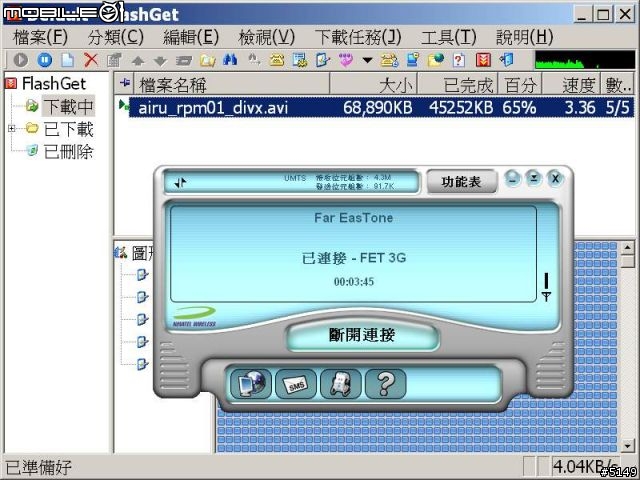Click the New download page icon
Viewport: 640px width, 480px height.
(67, 60)
